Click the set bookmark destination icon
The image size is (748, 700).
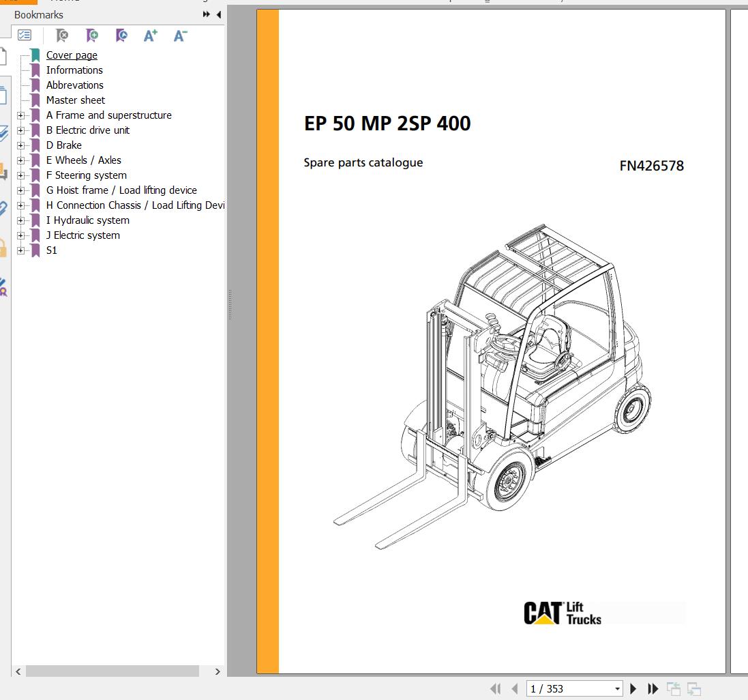pyautogui.click(x=121, y=35)
